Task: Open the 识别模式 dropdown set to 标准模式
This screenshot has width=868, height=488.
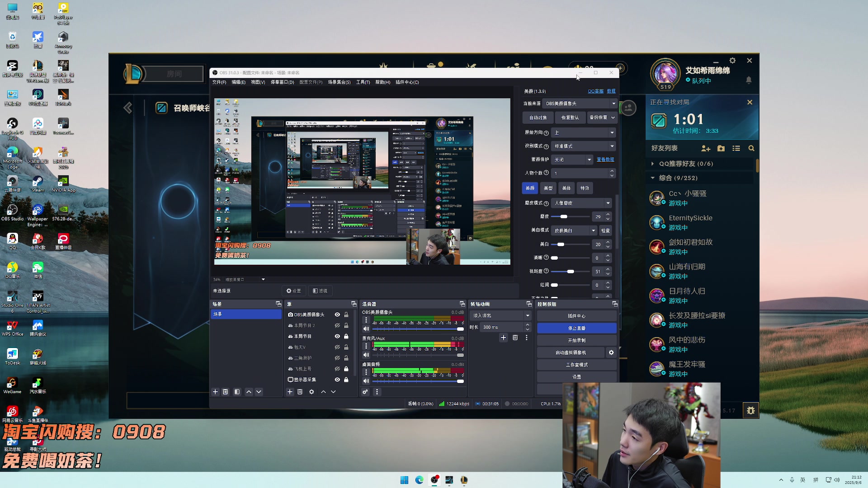Action: pos(583,146)
